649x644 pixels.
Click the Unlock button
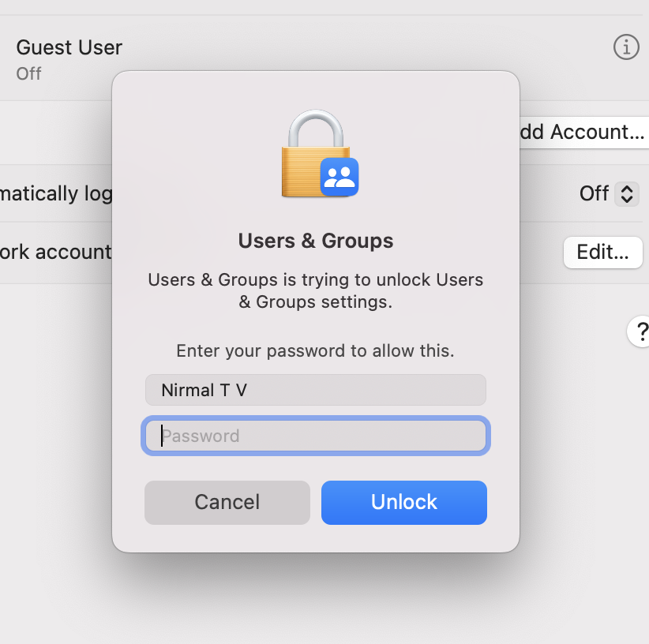(404, 502)
